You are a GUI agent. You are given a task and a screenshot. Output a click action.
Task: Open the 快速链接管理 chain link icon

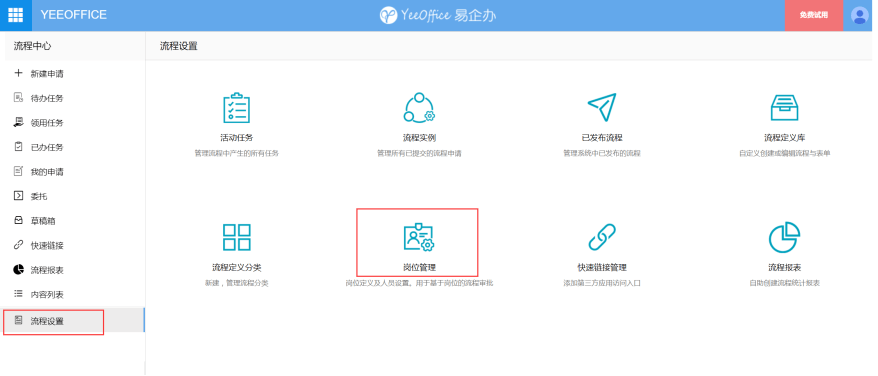click(602, 237)
